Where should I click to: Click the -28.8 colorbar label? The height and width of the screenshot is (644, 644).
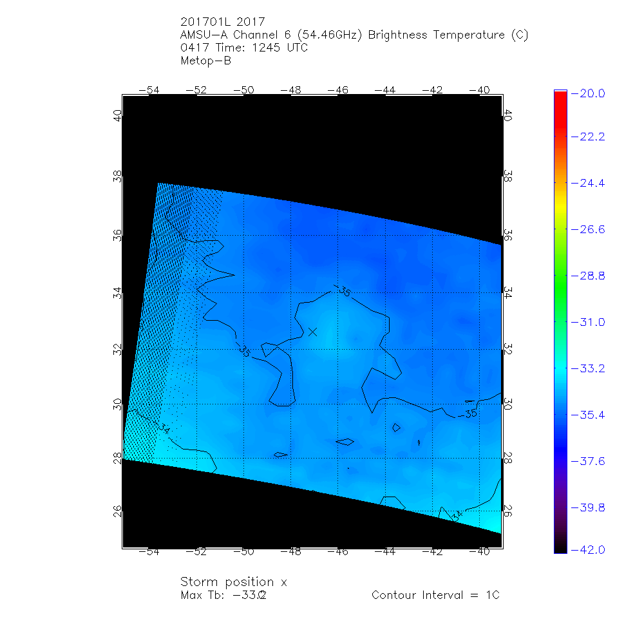(x=588, y=276)
